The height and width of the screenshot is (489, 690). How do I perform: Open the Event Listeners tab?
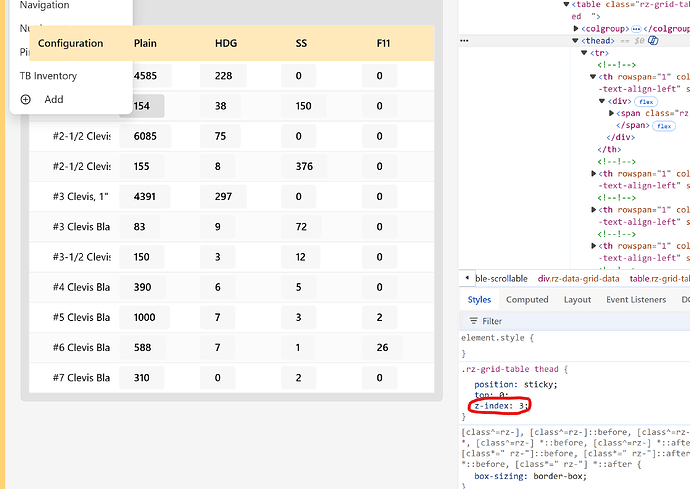pos(636,299)
